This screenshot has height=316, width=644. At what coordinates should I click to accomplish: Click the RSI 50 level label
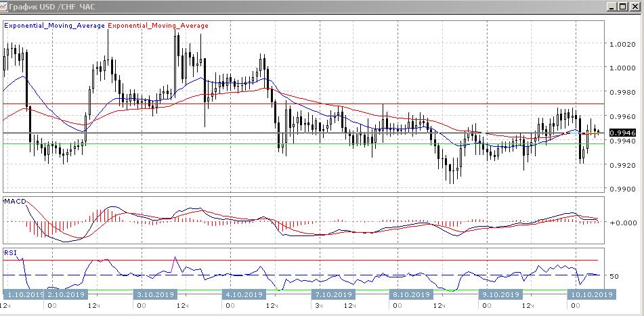tap(615, 276)
